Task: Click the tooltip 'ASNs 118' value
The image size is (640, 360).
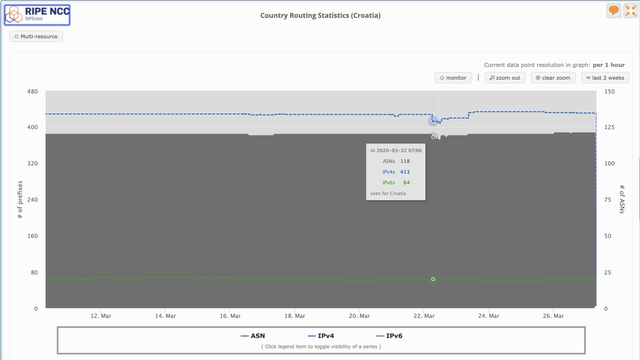Action: (x=396, y=161)
